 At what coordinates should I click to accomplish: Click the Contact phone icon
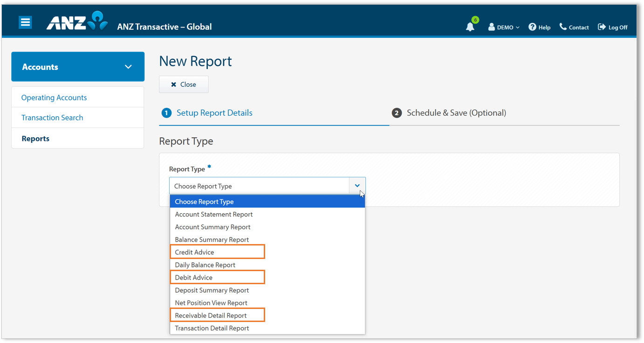563,27
